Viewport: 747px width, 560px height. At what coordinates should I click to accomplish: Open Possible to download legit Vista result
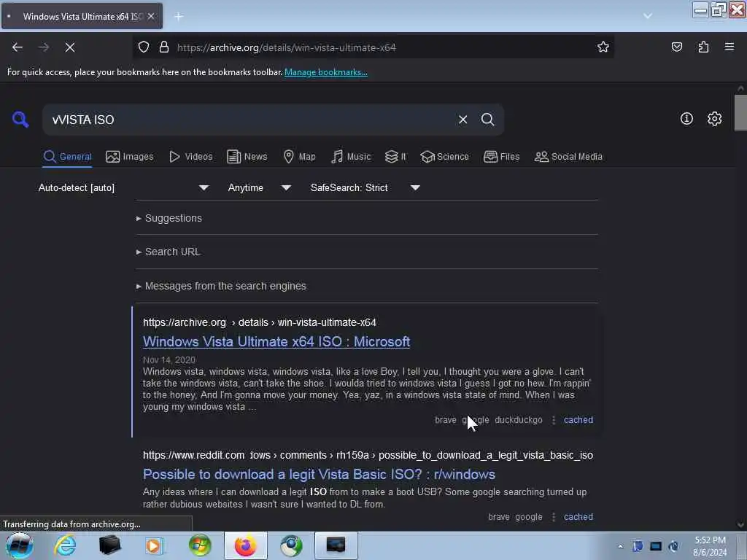[x=319, y=474]
